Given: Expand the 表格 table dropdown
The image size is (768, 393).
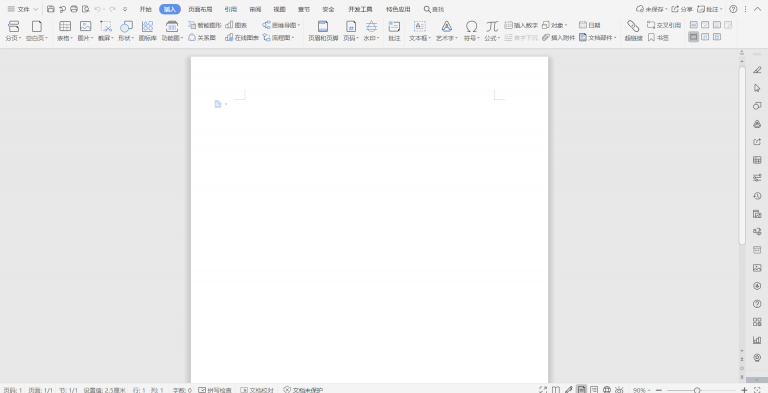Looking at the screenshot, I should (x=65, y=38).
